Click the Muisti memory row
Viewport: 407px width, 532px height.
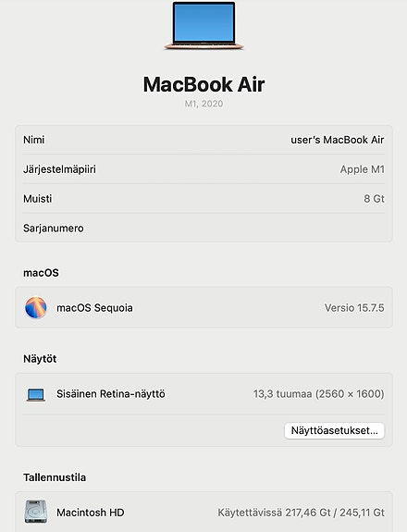pyautogui.click(x=203, y=199)
